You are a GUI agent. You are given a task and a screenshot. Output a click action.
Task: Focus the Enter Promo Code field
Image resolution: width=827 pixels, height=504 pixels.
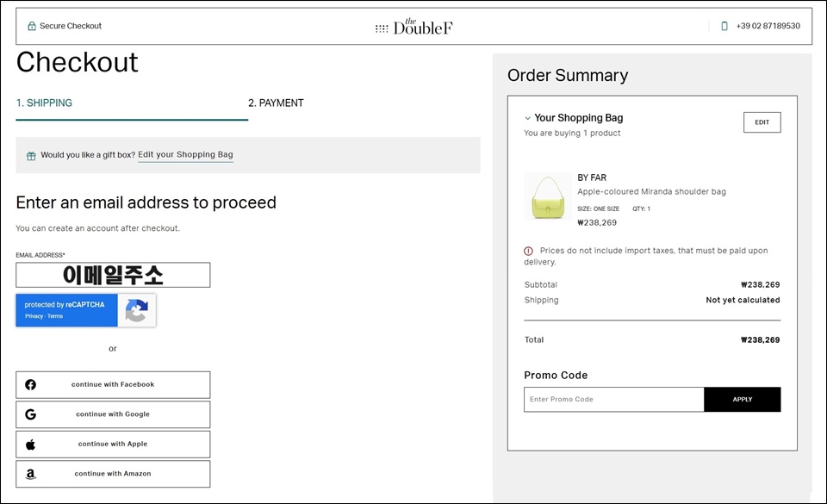click(614, 400)
